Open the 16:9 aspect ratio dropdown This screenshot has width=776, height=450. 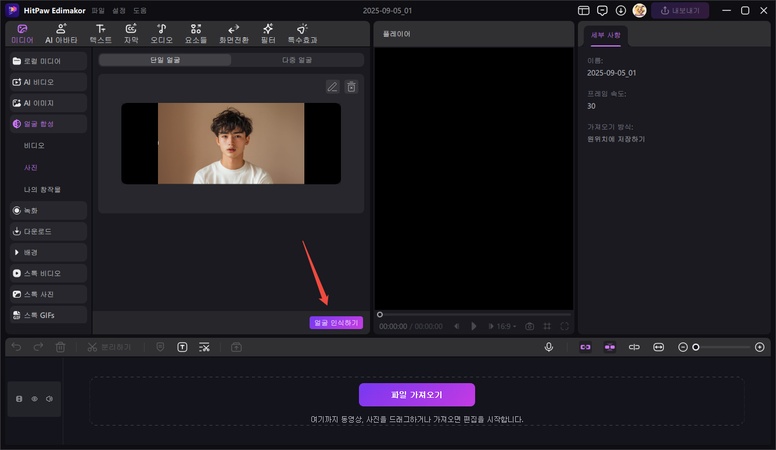click(x=506, y=326)
